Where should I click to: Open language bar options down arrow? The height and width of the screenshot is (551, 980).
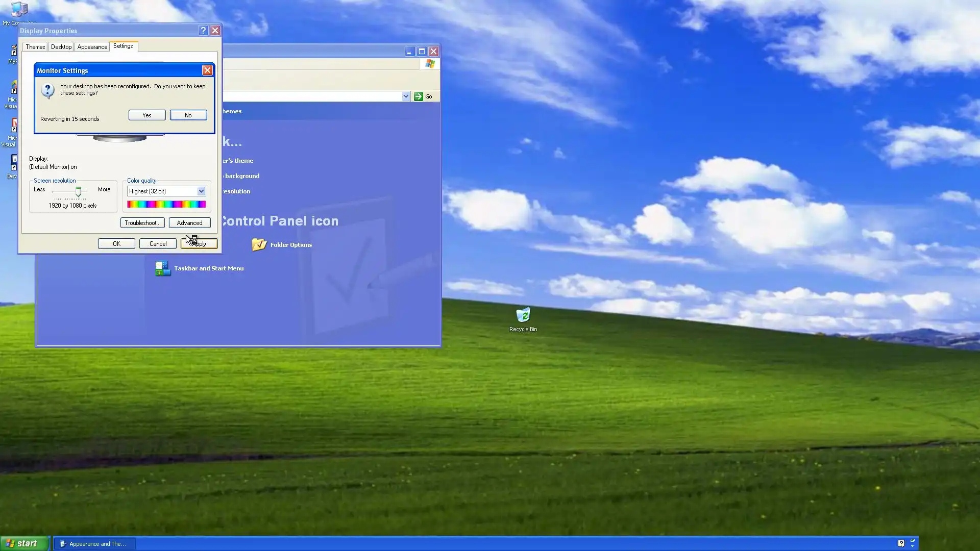click(913, 546)
